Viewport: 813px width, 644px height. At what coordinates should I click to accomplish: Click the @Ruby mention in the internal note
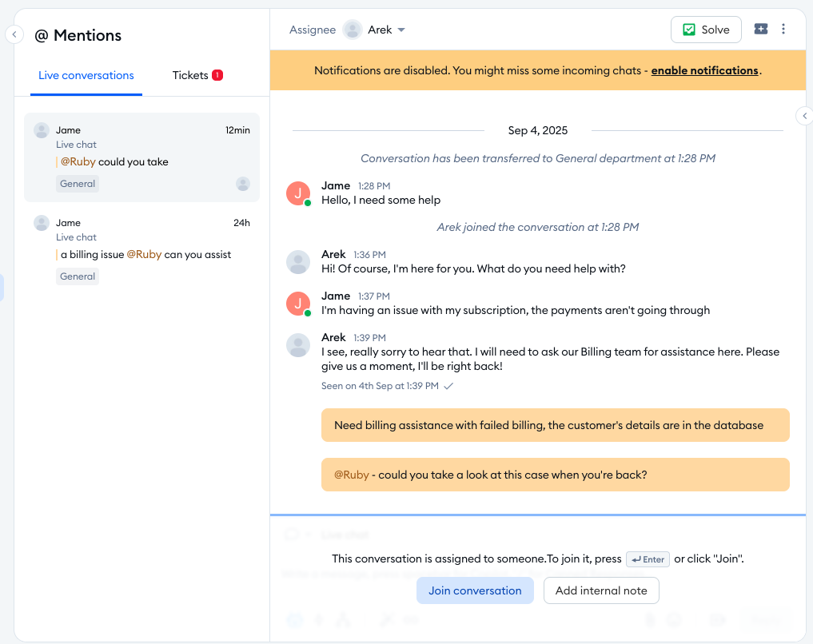pyautogui.click(x=352, y=475)
